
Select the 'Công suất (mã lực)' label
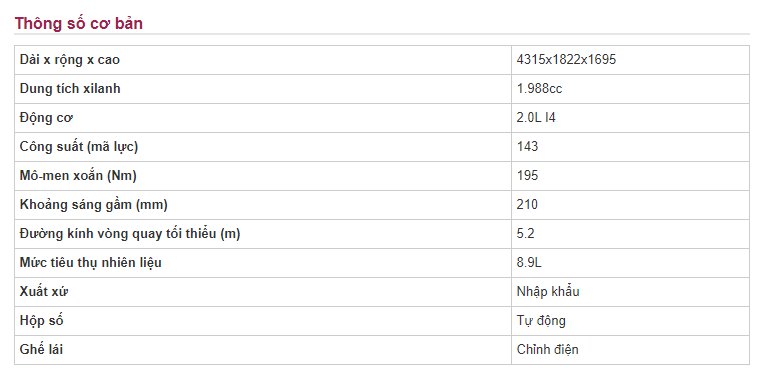[x=79, y=147]
